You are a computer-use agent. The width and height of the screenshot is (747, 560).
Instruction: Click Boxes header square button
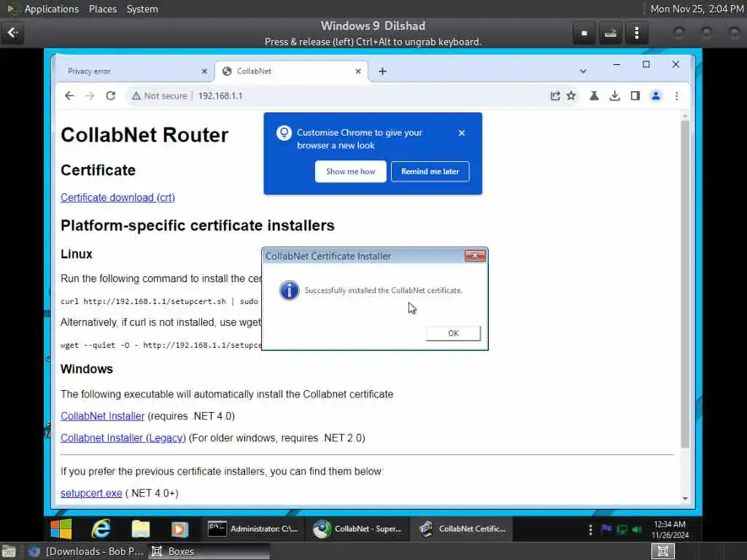584,33
